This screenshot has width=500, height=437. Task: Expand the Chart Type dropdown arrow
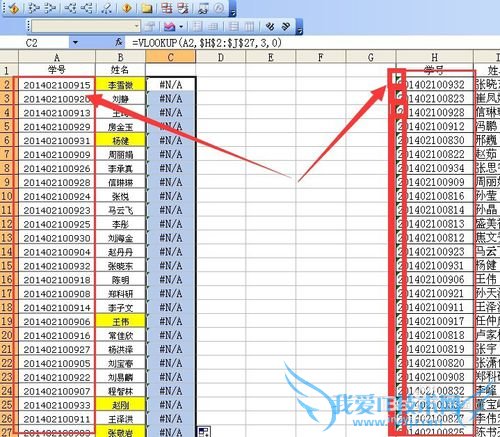click(181, 26)
